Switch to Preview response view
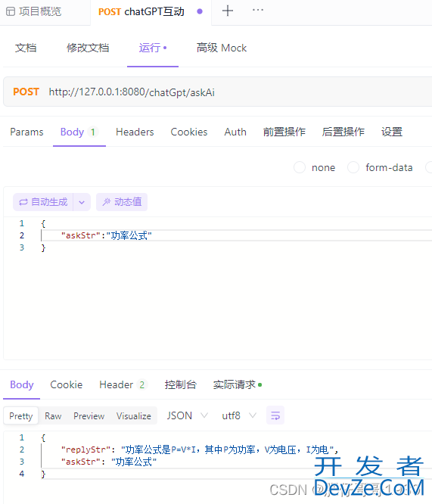 tap(89, 415)
